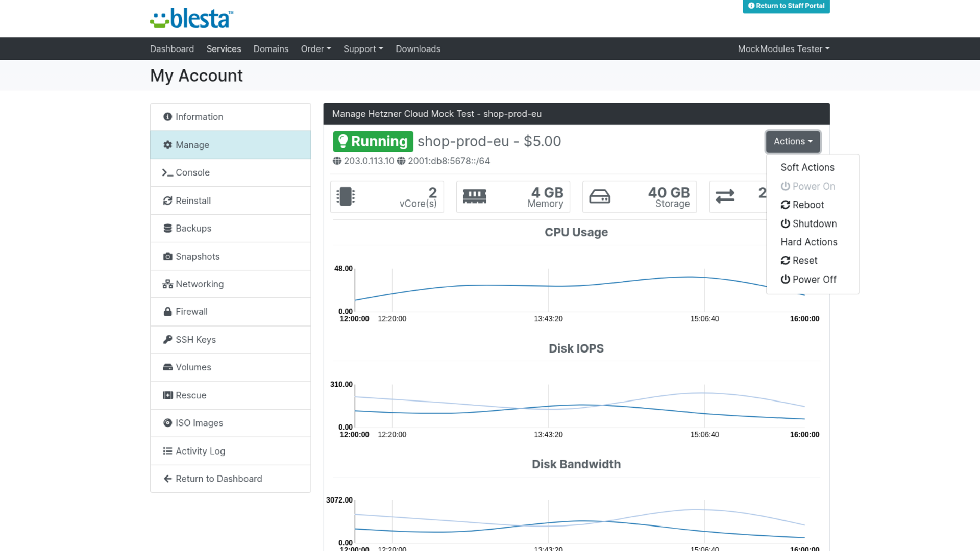This screenshot has height=551, width=980.
Task: Open the Activity Log sidebar link
Action: (231, 451)
